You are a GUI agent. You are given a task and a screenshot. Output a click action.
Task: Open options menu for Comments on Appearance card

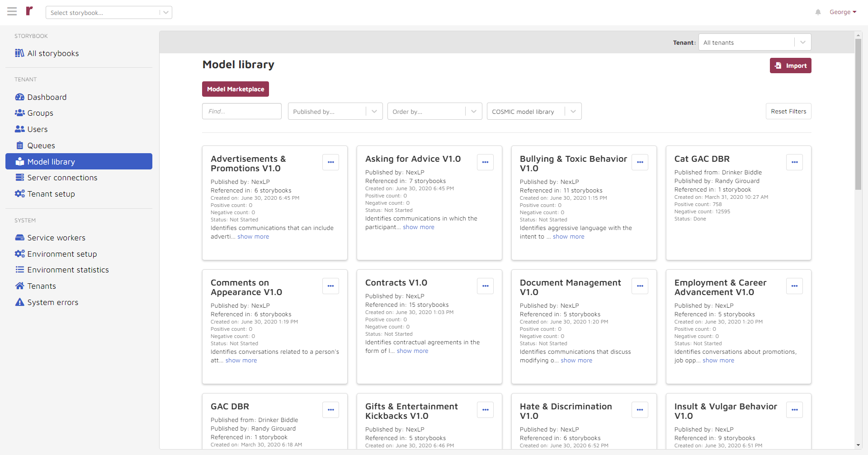click(x=331, y=286)
